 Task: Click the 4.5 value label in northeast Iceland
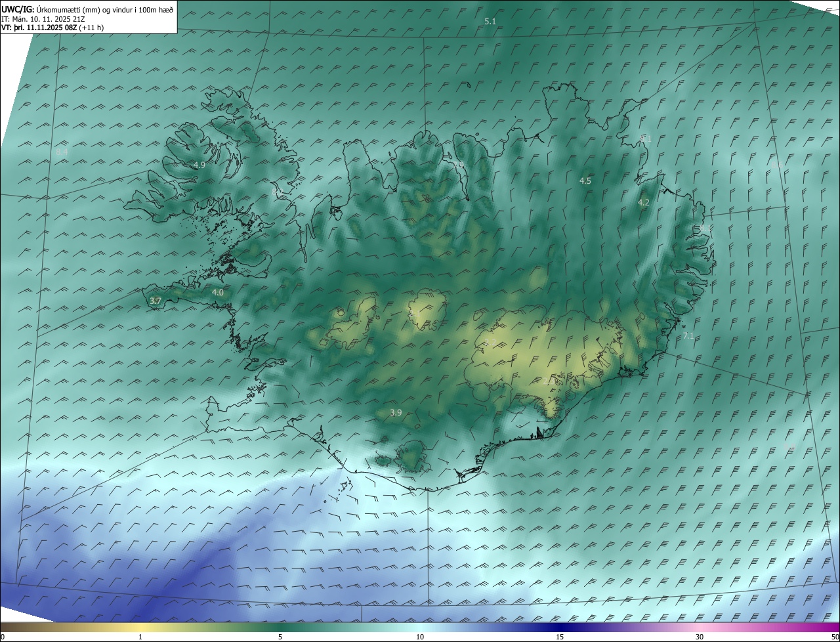[585, 181]
